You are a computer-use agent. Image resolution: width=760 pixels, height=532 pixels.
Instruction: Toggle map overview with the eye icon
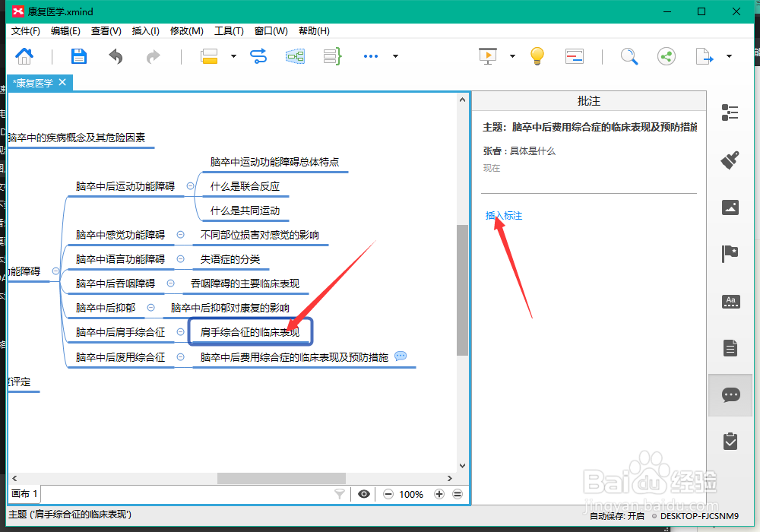click(x=364, y=494)
